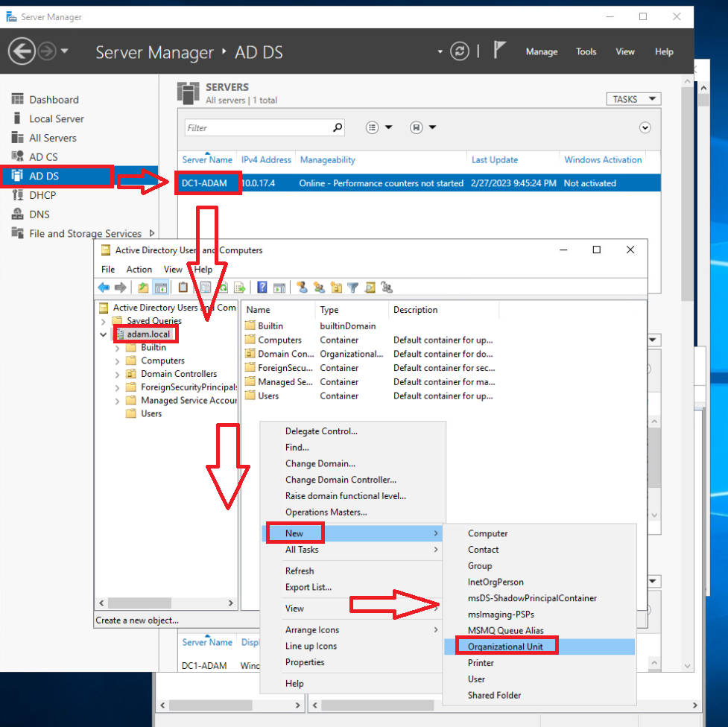Select Computers folder in the ADUC tree
This screenshot has height=727, width=728.
point(162,361)
